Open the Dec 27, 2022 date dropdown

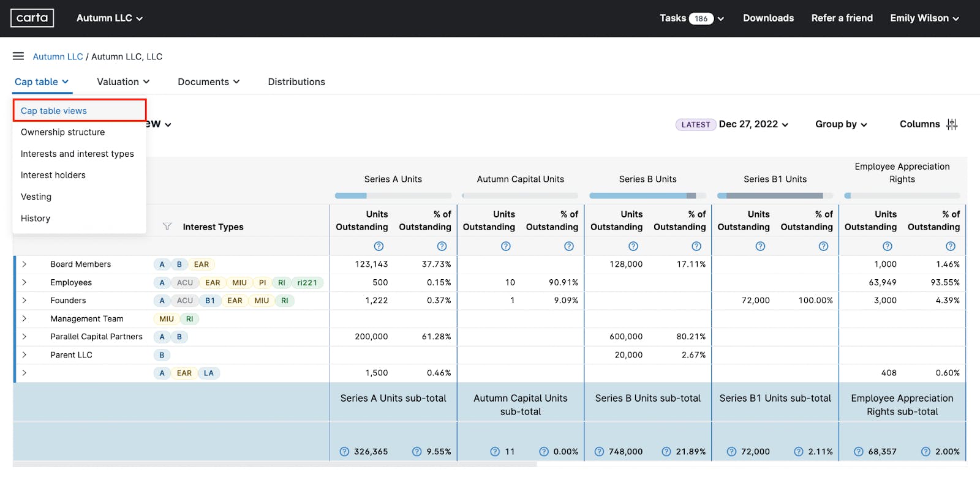click(x=753, y=124)
